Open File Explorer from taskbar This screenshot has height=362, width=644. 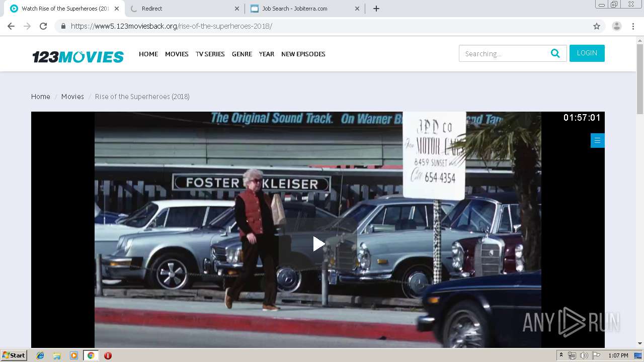[57, 355]
